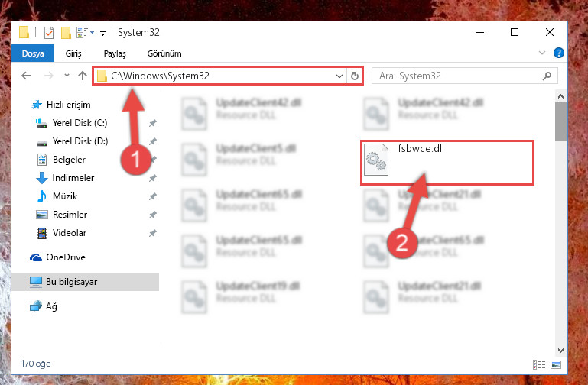Viewport: 588px width, 385px height.
Task: Click the search magnifier icon
Action: pos(547,76)
